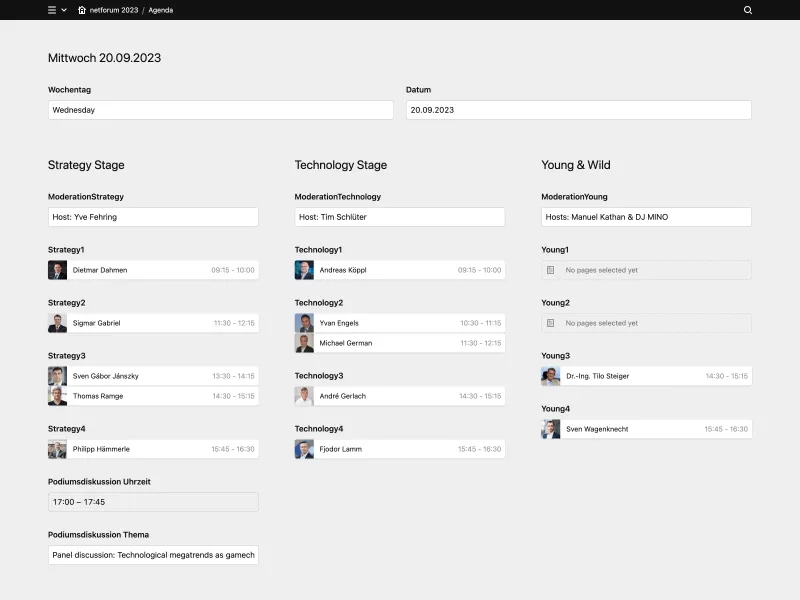
Task: Open the search icon top right
Action: (746, 10)
